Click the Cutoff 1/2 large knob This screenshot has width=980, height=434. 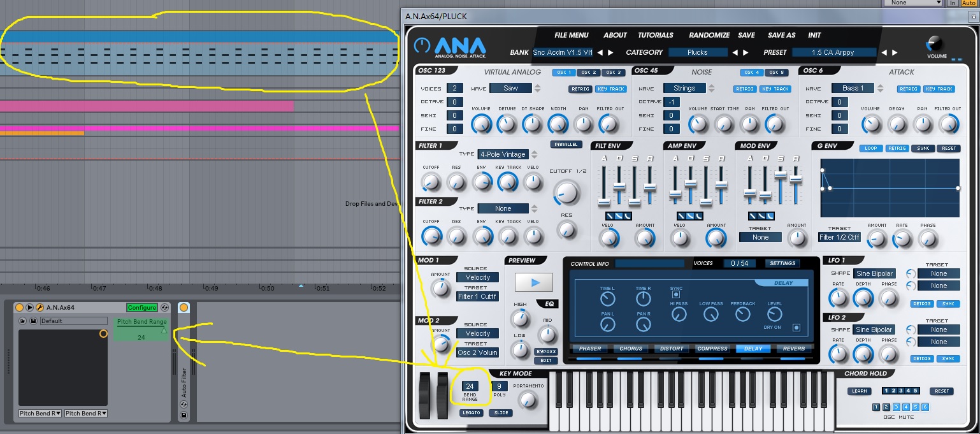coord(566,192)
